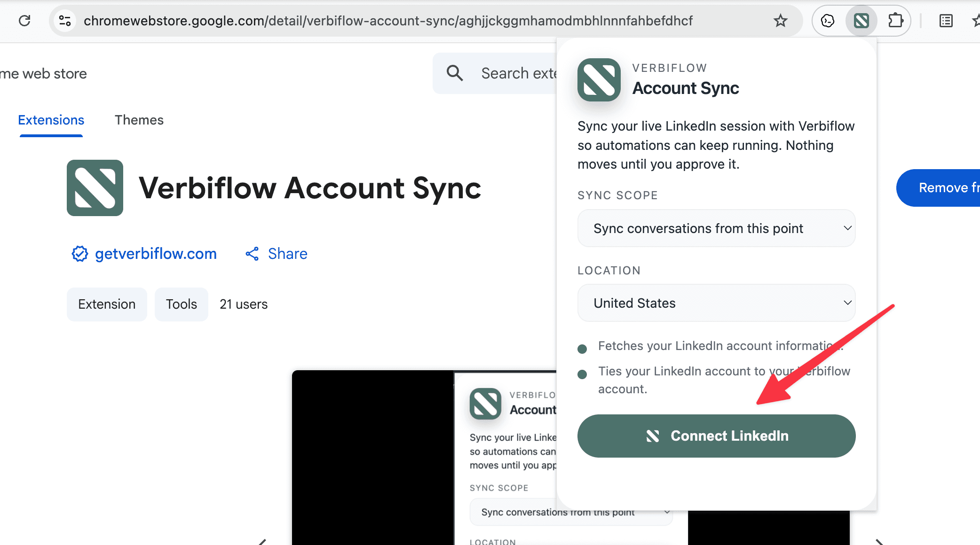Toggle the Verbiflow extension toolbar icon
This screenshot has height=545, width=980.
click(x=861, y=21)
